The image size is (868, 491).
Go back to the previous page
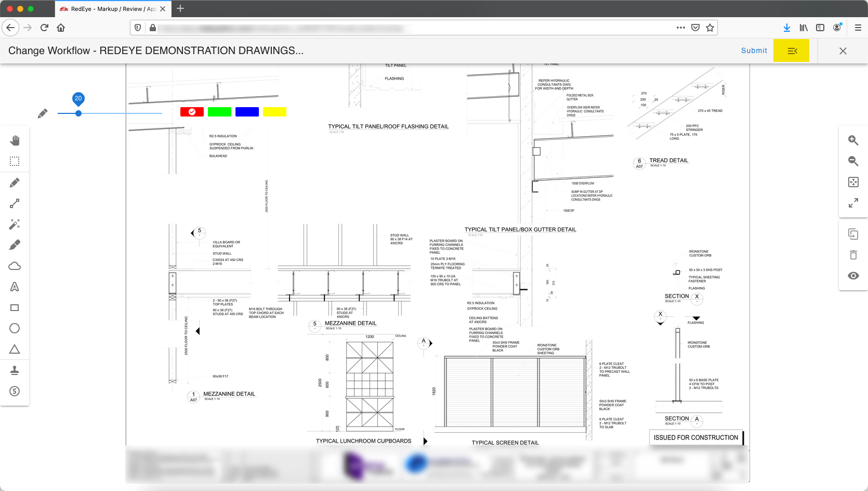click(10, 28)
